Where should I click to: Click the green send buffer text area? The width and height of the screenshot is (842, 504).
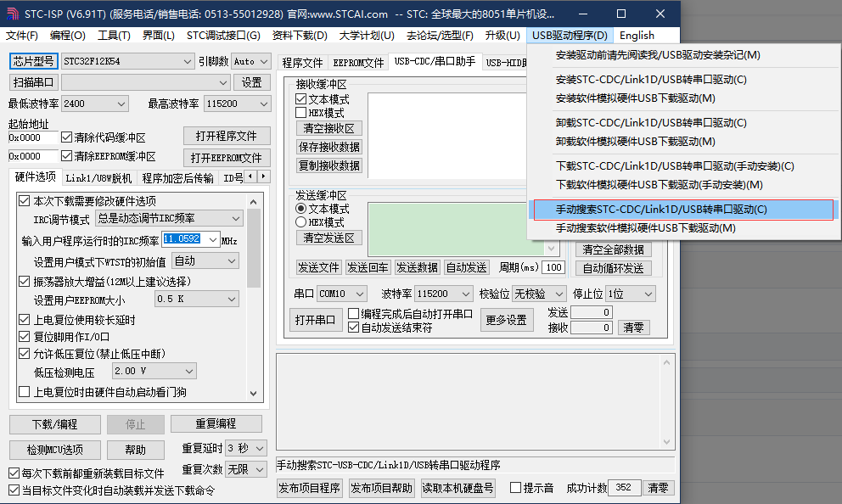click(456, 229)
